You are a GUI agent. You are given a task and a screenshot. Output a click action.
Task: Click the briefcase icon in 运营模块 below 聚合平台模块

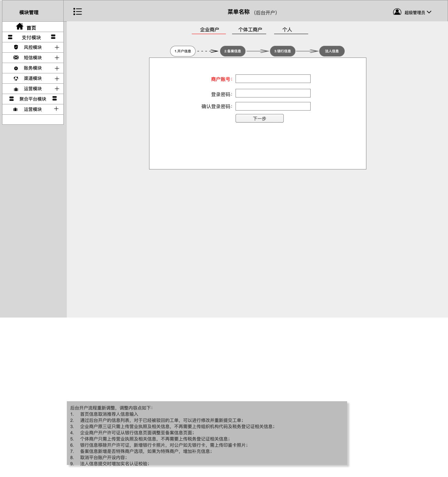click(x=15, y=110)
